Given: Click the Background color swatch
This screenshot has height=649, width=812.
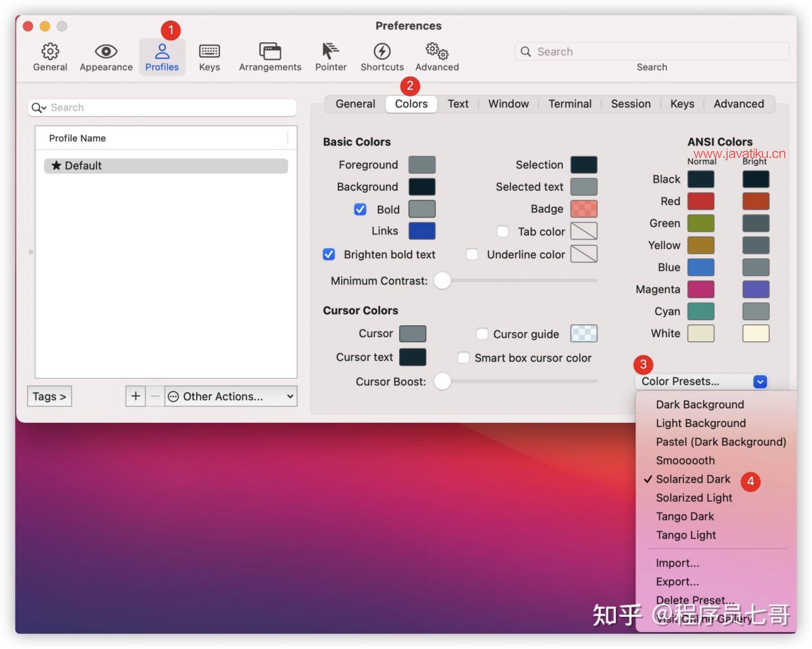Looking at the screenshot, I should (x=422, y=187).
